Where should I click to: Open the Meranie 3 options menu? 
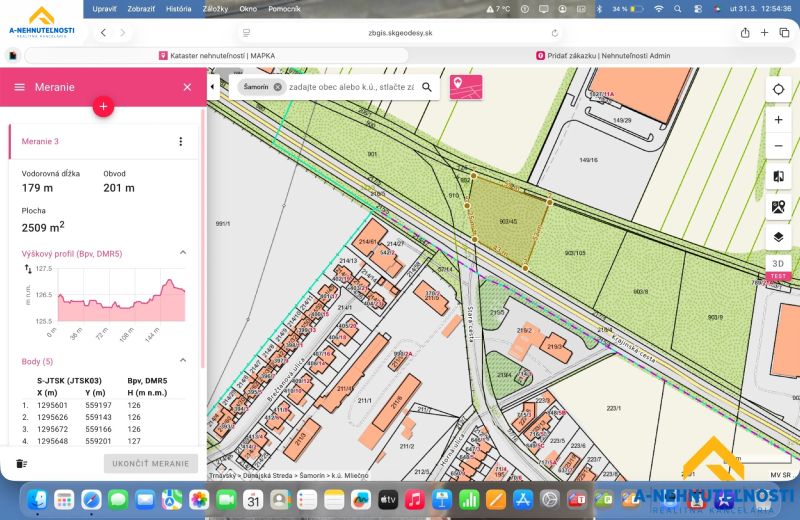click(181, 141)
